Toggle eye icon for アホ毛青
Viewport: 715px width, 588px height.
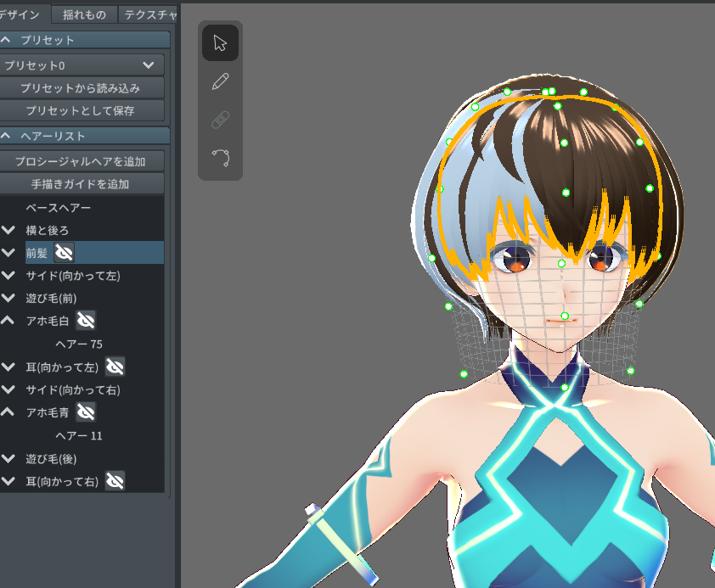[x=86, y=412]
